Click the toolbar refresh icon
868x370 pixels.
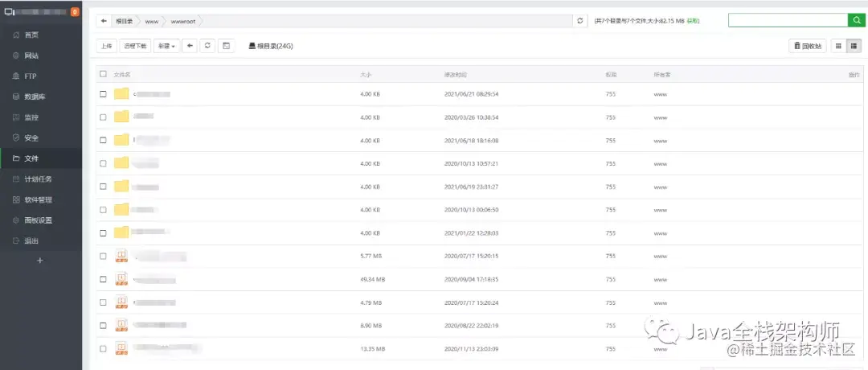[x=207, y=46]
